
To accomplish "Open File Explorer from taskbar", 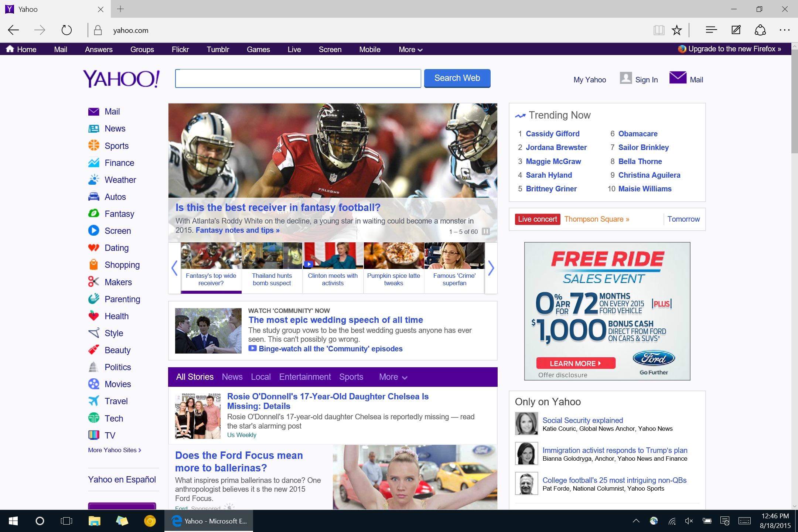I will pos(94,521).
